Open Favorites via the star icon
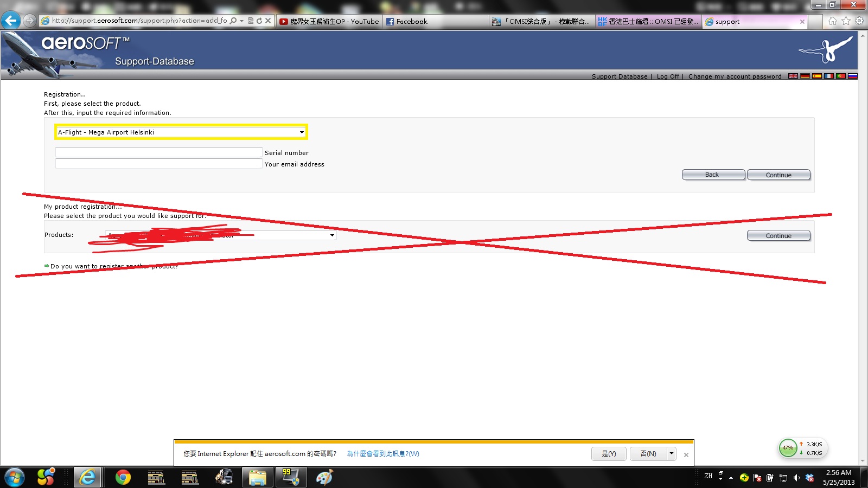 [846, 21]
